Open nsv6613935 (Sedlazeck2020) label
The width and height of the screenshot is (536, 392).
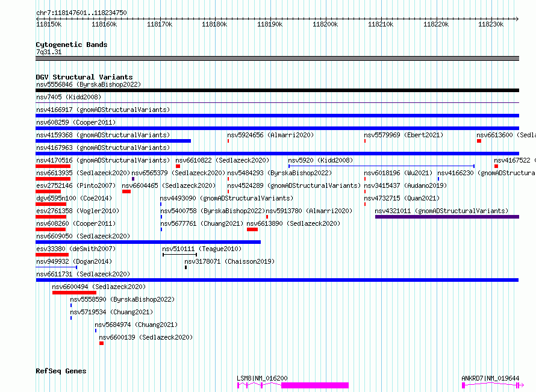pyautogui.click(x=83, y=173)
